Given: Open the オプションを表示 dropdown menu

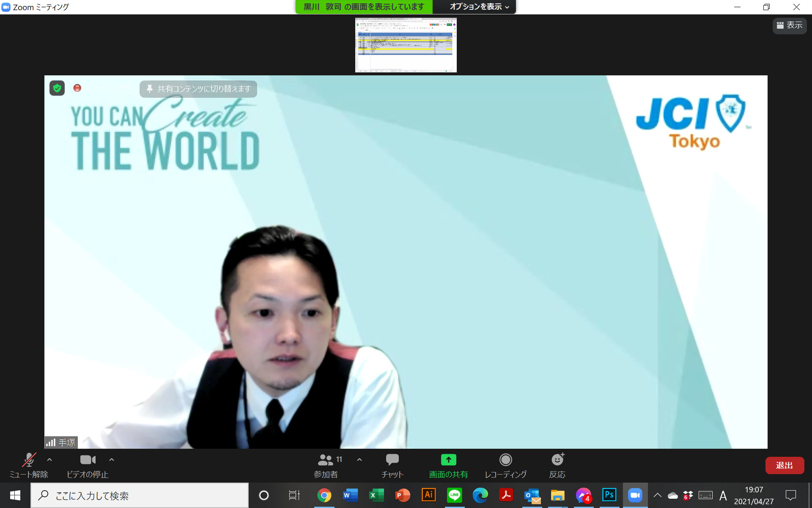Looking at the screenshot, I should point(479,7).
